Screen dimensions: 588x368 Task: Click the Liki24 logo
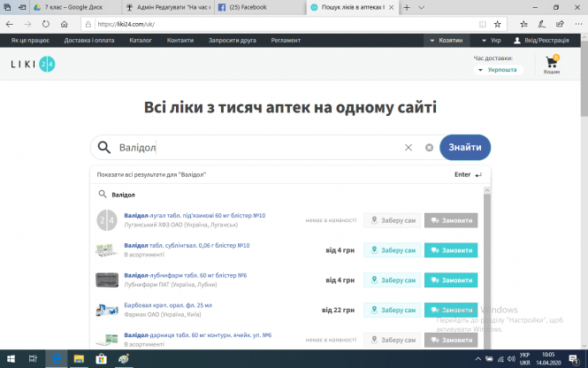pyautogui.click(x=33, y=65)
